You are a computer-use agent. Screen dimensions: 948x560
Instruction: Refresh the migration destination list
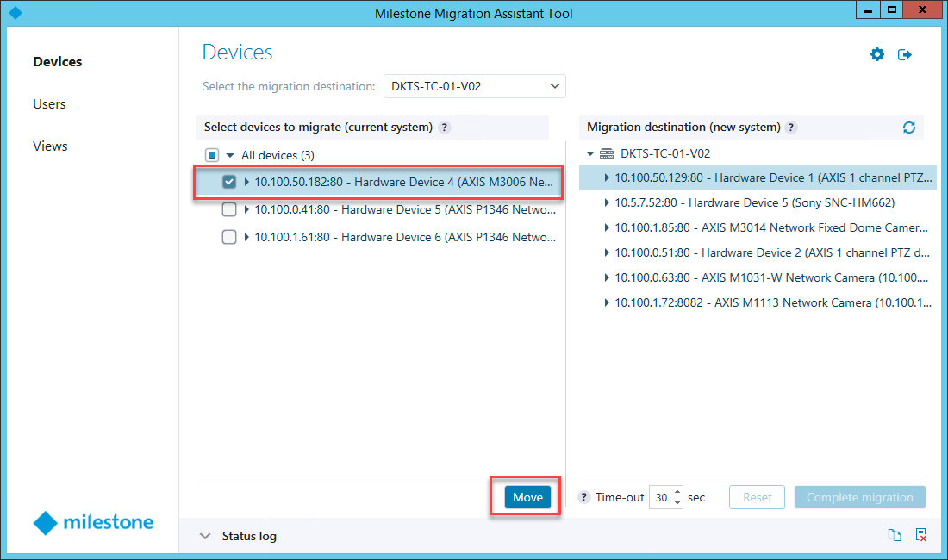(x=909, y=128)
